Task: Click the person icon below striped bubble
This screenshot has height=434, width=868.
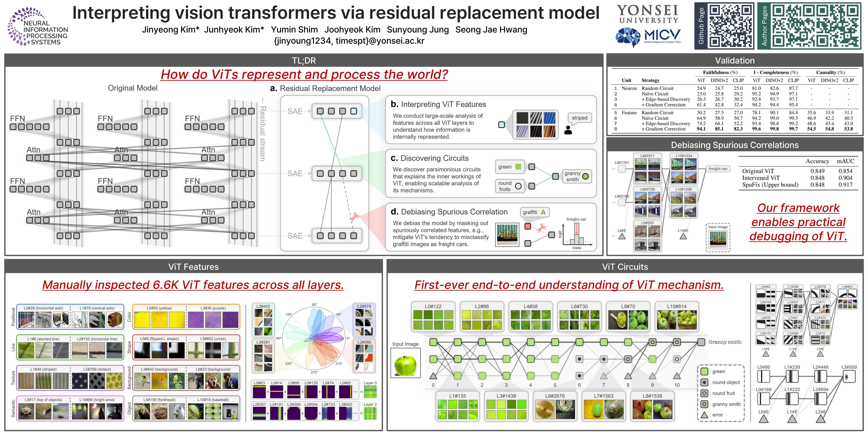Action: tap(568, 130)
